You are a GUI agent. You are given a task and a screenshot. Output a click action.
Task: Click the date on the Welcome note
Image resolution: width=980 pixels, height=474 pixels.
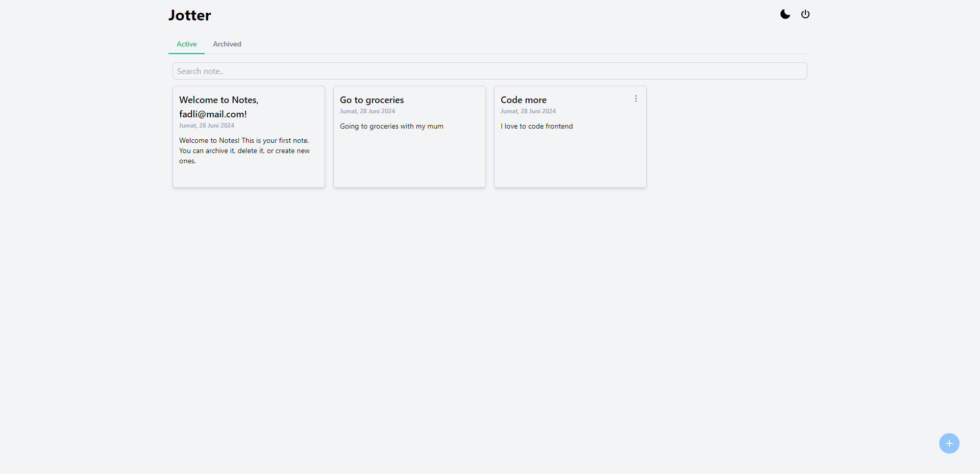pos(207,126)
